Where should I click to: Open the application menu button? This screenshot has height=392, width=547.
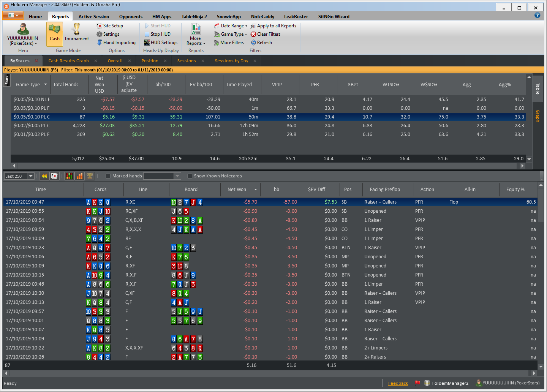click(13, 16)
